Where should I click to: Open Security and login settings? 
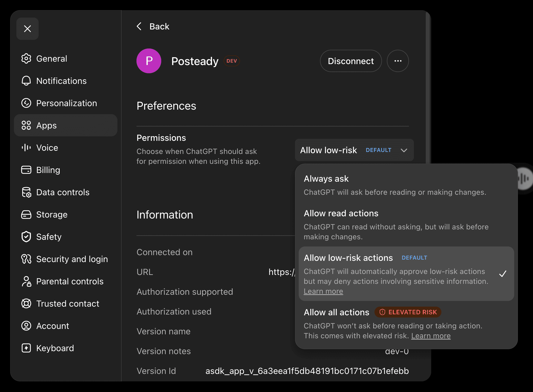pos(66,259)
